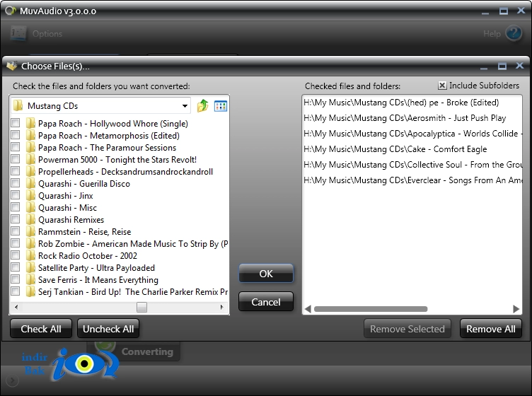
Task: Click left scroll arrow of checked files list
Action: click(308, 309)
